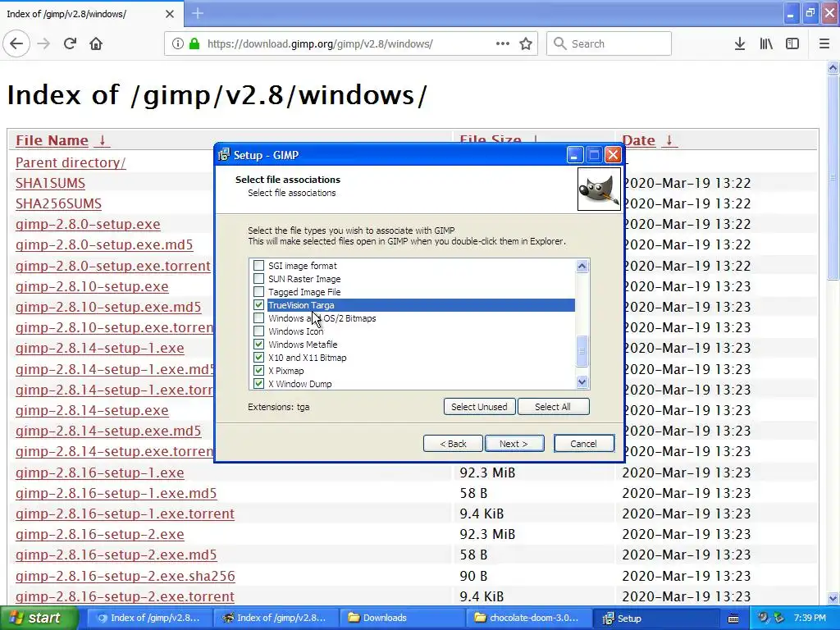Viewport: 840px width, 630px height.
Task: Click the clock in system tray
Action: [x=810, y=618]
